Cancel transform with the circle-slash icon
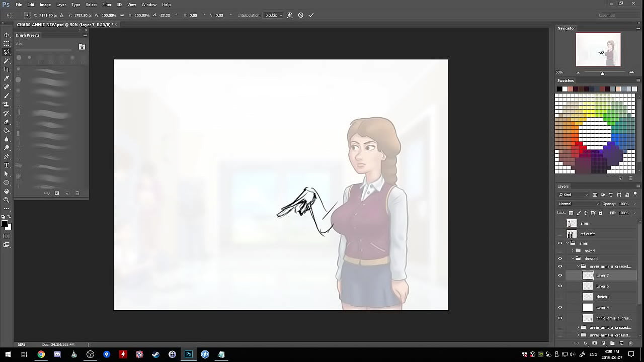The image size is (644, 362). click(301, 15)
